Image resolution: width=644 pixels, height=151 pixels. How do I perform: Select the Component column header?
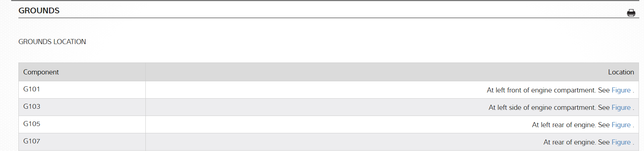click(x=41, y=72)
